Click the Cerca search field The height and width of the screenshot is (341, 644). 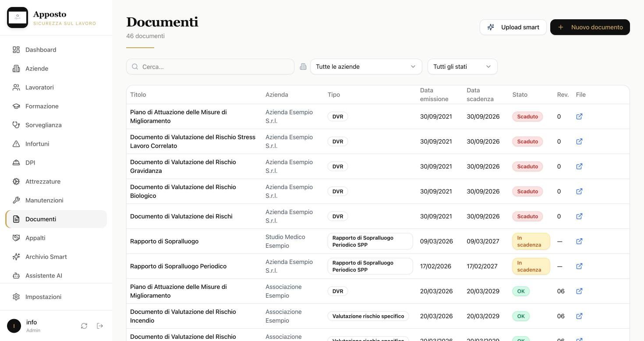point(210,67)
